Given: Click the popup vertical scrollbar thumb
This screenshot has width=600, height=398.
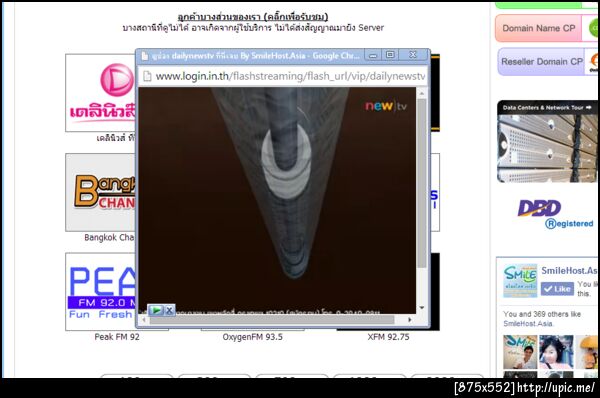Looking at the screenshot, I should [x=422, y=184].
